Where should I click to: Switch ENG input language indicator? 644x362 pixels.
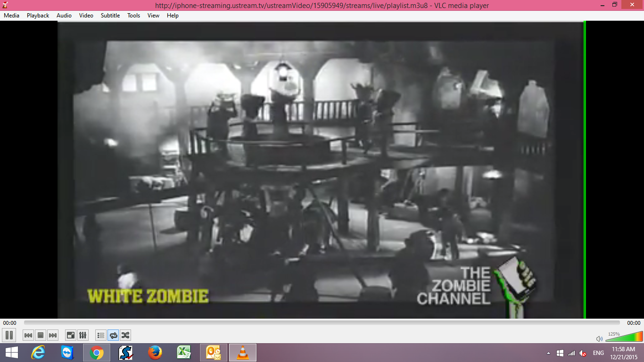point(598,353)
